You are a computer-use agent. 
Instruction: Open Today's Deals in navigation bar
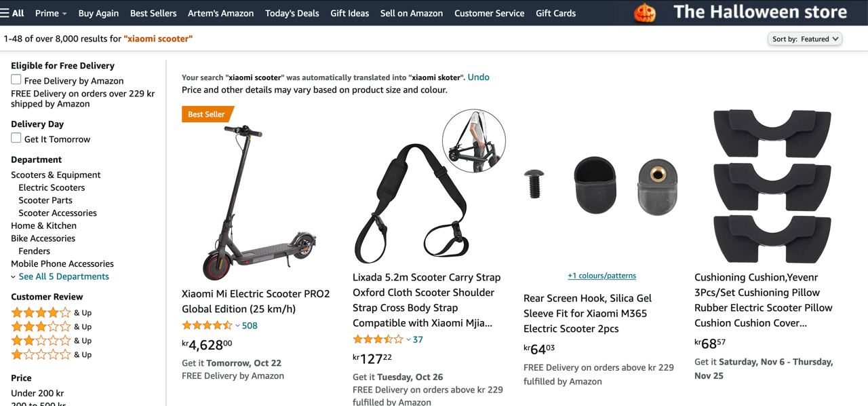(292, 13)
